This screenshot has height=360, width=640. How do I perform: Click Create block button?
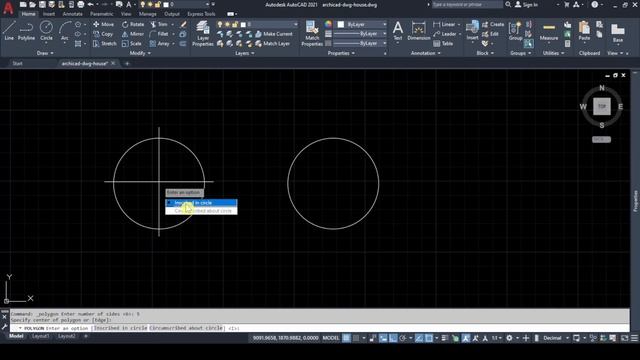[493, 24]
